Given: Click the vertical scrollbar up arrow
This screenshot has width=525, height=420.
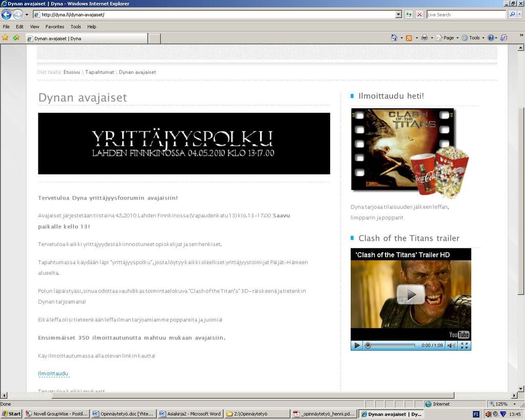Looking at the screenshot, I should click(x=521, y=48).
